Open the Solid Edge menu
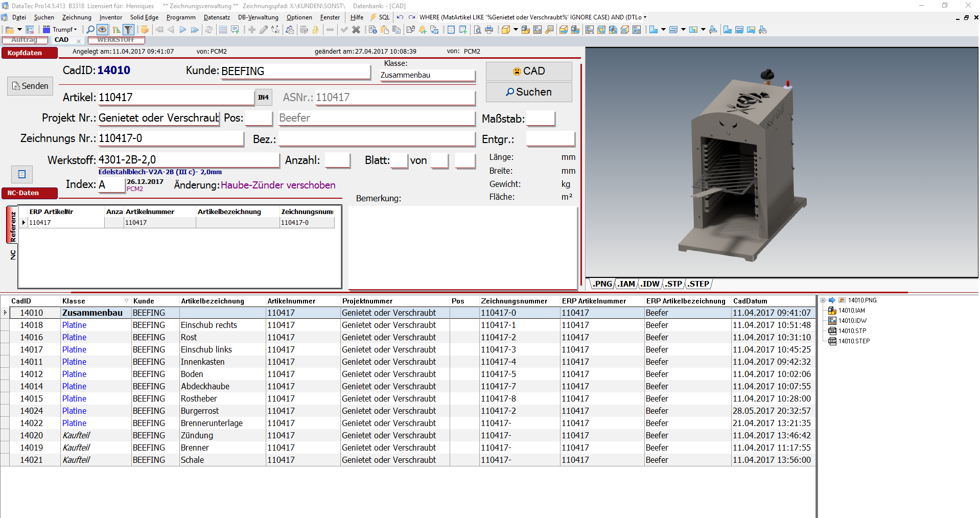This screenshot has height=518, width=980. point(144,17)
